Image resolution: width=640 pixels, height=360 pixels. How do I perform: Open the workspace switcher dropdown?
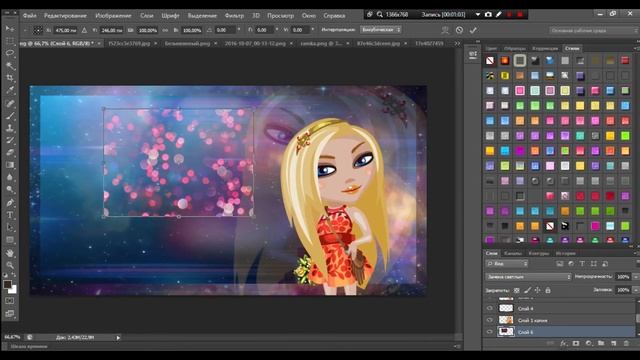(x=593, y=30)
